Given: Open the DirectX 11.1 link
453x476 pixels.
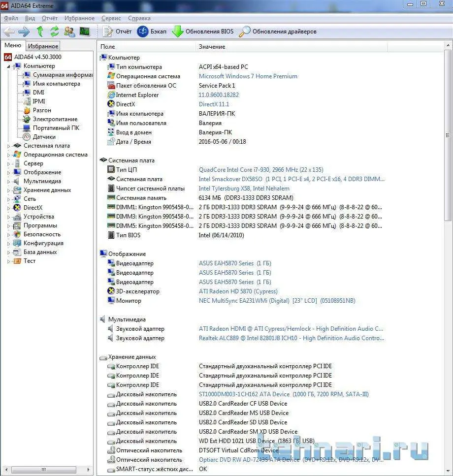Looking at the screenshot, I should (214, 104).
